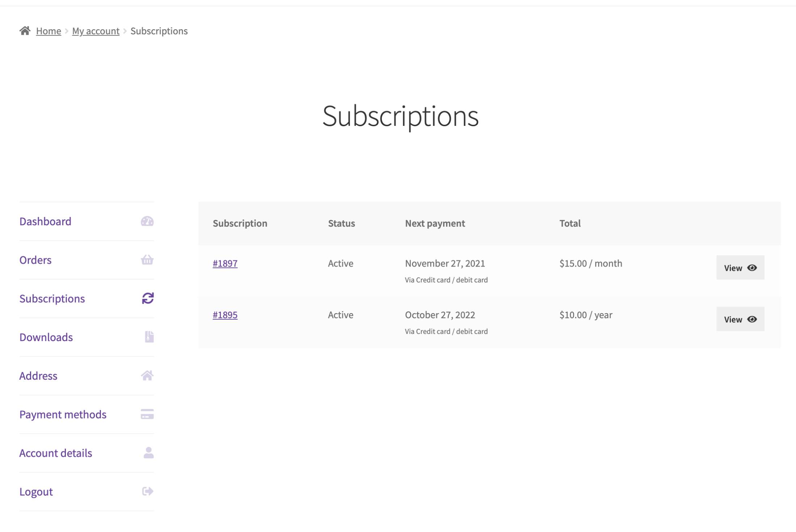Screen dimensions: 796x532
Task: Click the Dashboard speedometer icon
Action: point(147,221)
